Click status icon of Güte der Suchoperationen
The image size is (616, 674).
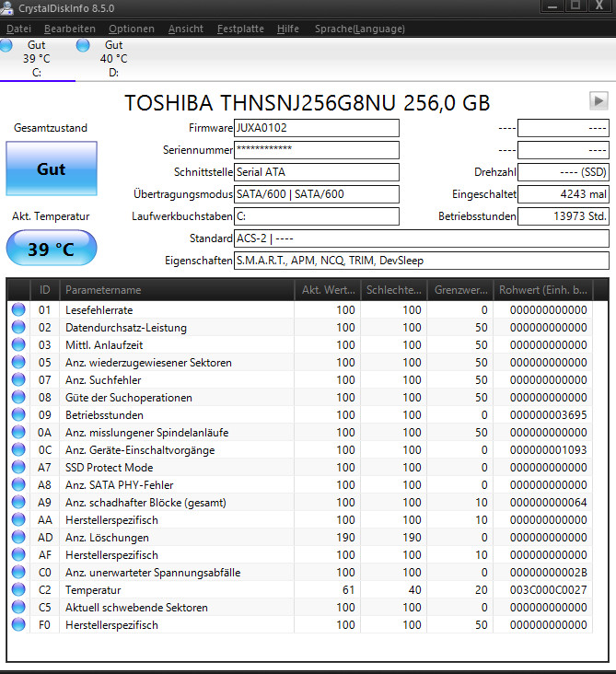[18, 397]
